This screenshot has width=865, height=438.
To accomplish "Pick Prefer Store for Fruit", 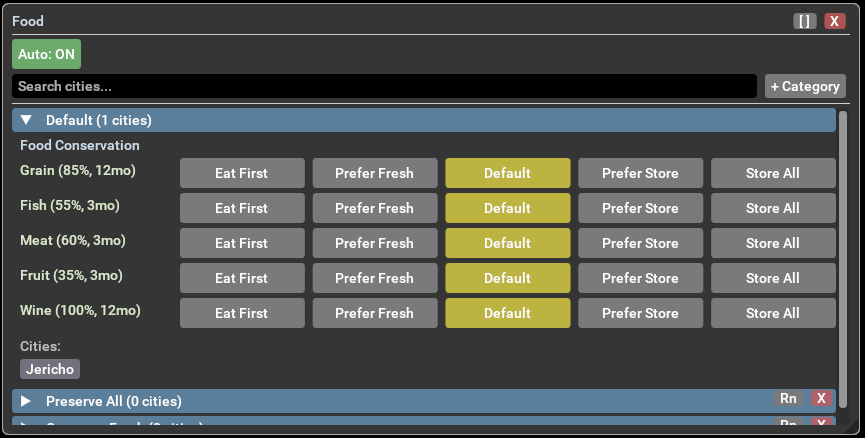I will click(x=640, y=278).
